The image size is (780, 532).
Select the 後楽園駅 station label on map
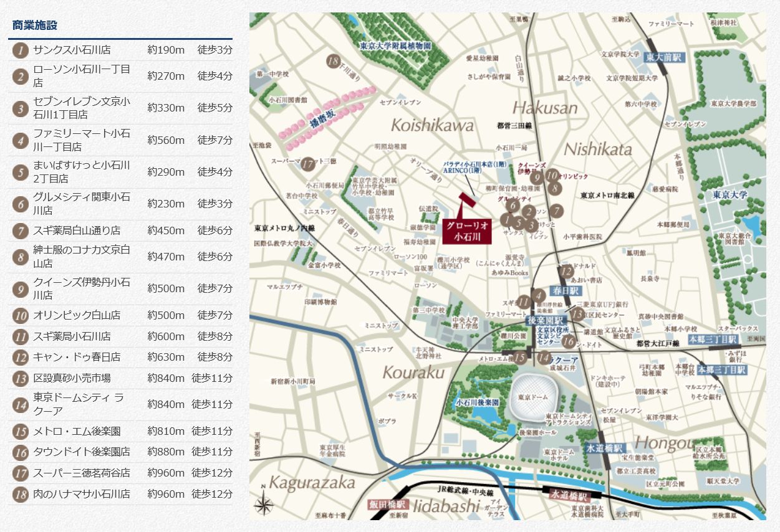coord(538,320)
